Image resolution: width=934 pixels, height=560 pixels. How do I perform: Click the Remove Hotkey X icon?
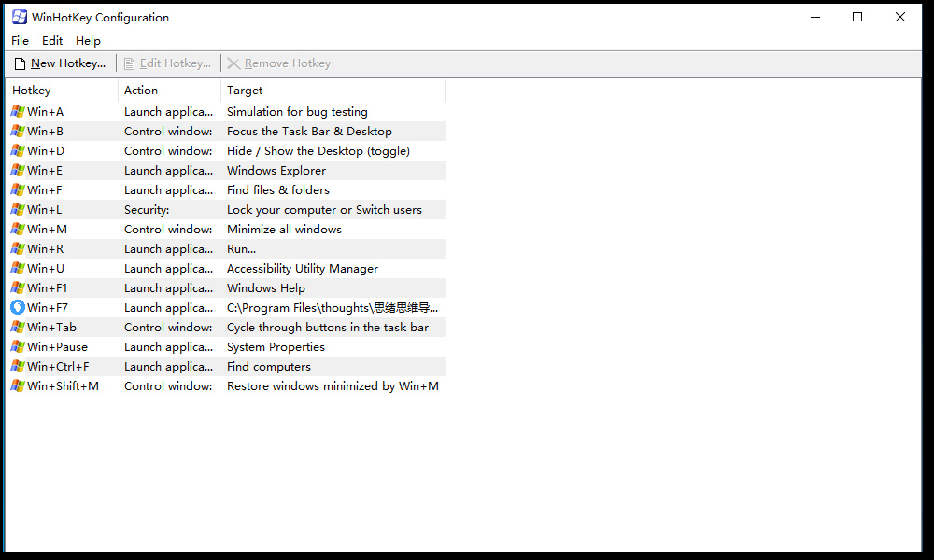click(233, 63)
